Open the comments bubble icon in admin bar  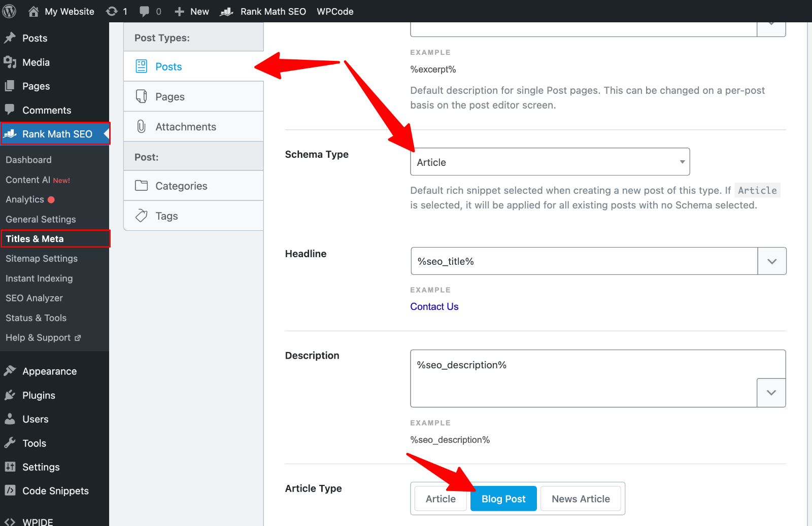click(x=145, y=11)
